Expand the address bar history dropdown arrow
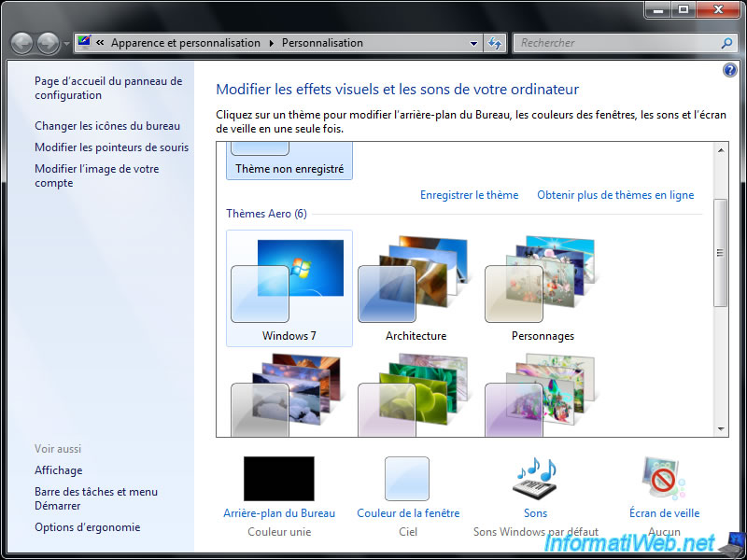This screenshot has height=560, width=747. [473, 43]
